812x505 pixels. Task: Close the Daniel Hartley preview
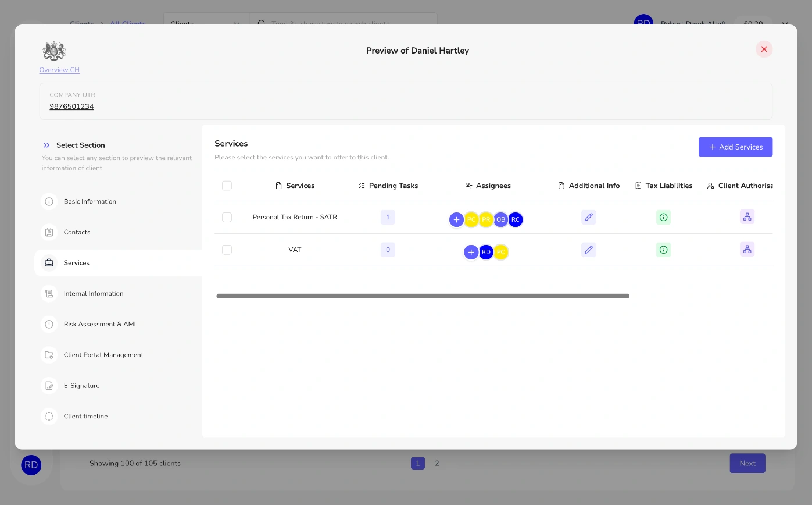(764, 49)
